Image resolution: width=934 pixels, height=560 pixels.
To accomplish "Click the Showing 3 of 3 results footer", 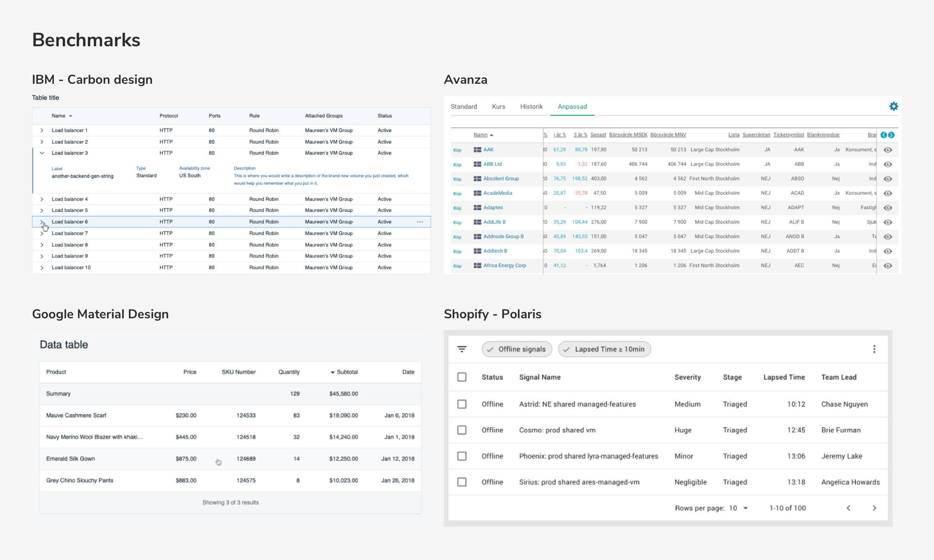I will click(x=230, y=502).
